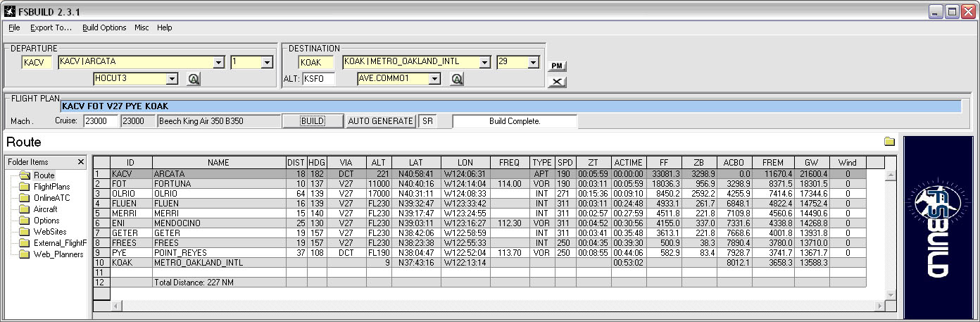The image size is (980, 322).
Task: Expand the destination runway dropdown showing 29
Action: tap(533, 62)
